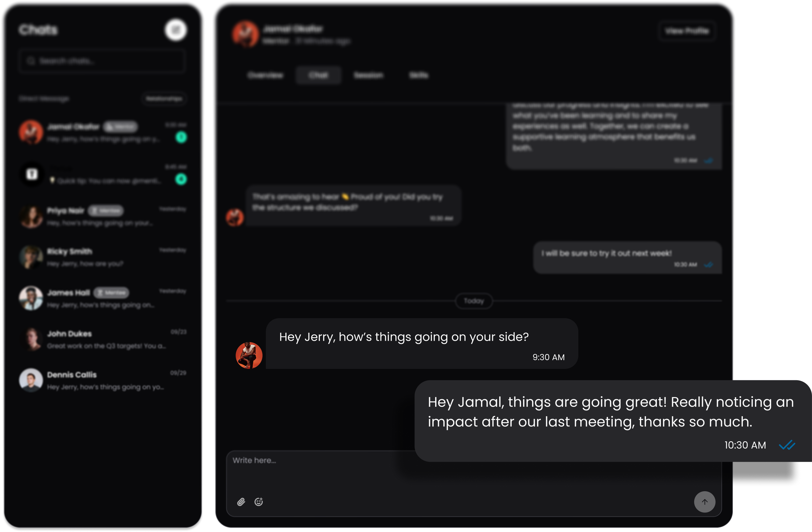Click the View Profile button
The height and width of the screenshot is (532, 812).
(x=687, y=31)
